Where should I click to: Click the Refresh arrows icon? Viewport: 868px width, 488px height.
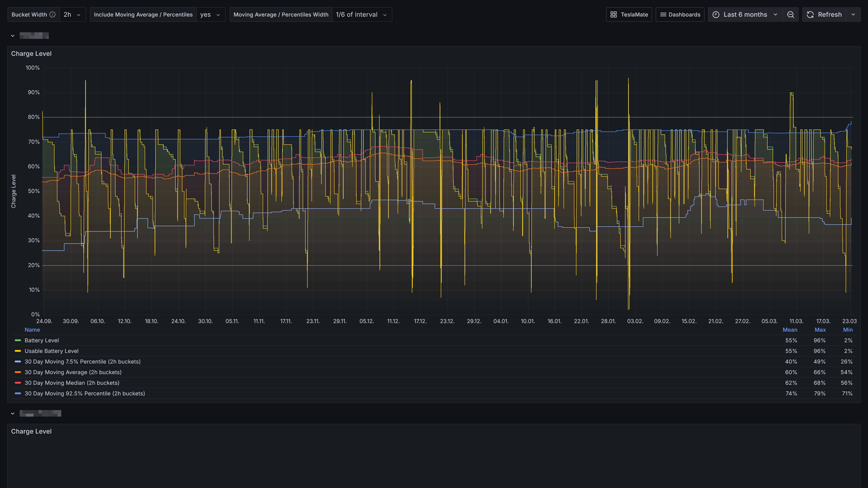point(810,14)
